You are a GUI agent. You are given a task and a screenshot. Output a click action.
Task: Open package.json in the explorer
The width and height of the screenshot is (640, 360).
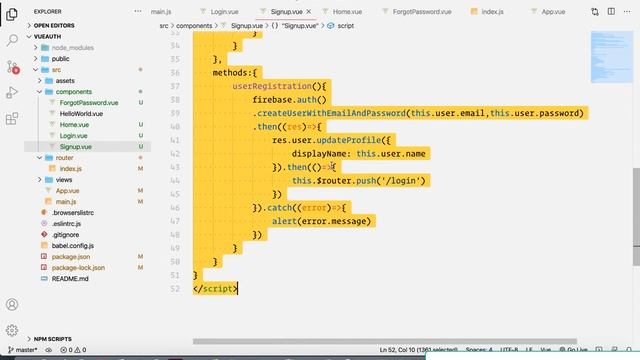(x=71, y=257)
